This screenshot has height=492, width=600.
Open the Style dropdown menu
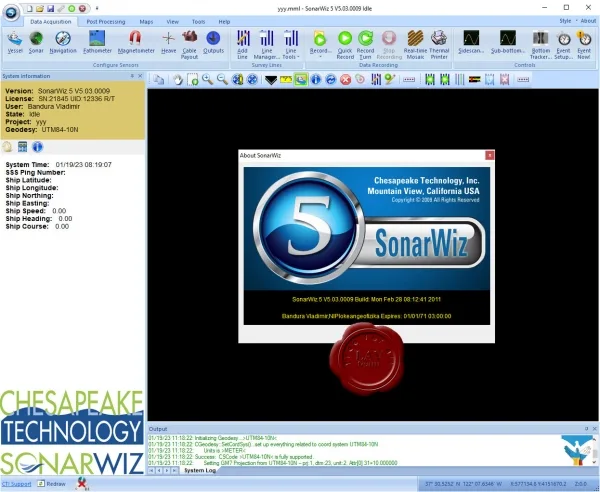click(566, 21)
